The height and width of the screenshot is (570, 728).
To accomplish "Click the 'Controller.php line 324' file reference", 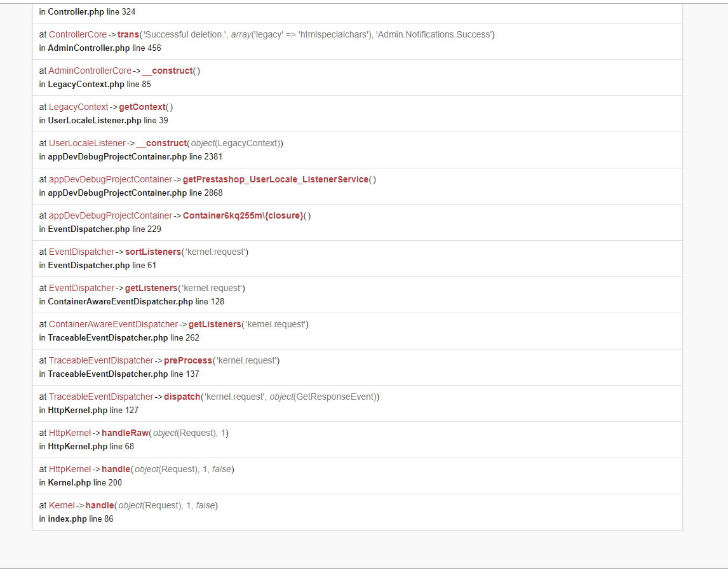I will point(91,11).
